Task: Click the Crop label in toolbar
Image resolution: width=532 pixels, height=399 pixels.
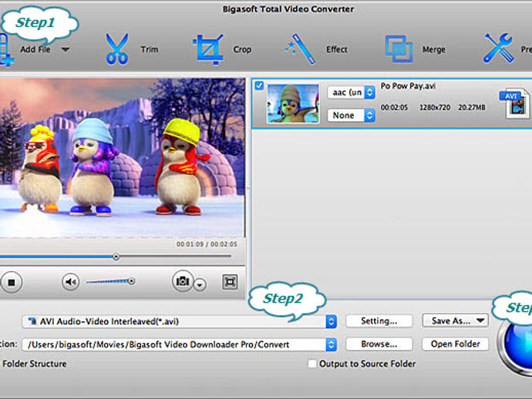Action: pyautogui.click(x=242, y=49)
